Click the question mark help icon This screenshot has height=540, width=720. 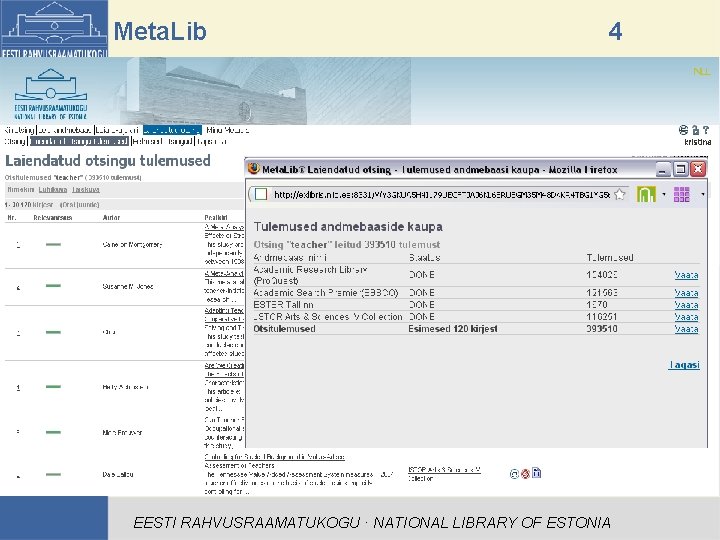[706, 130]
